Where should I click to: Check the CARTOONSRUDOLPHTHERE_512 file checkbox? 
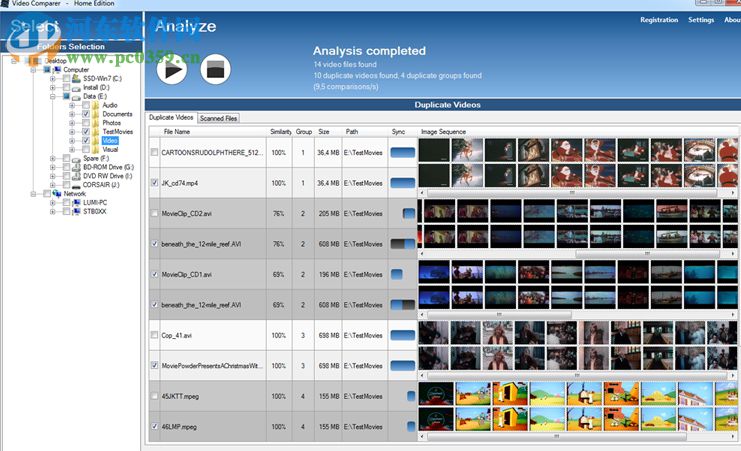(x=155, y=152)
